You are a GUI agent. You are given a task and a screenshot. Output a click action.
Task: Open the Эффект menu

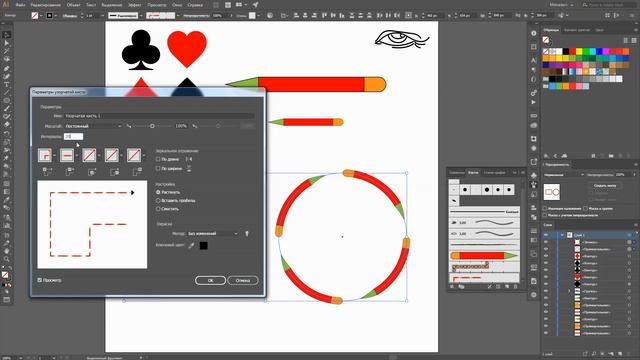click(x=134, y=5)
